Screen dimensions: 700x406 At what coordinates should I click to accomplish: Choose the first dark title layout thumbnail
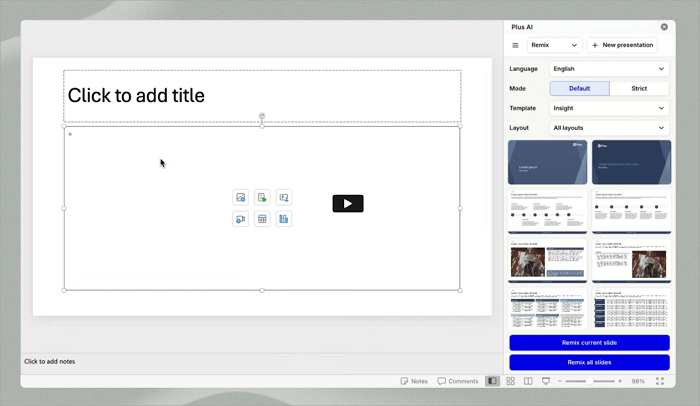click(547, 162)
